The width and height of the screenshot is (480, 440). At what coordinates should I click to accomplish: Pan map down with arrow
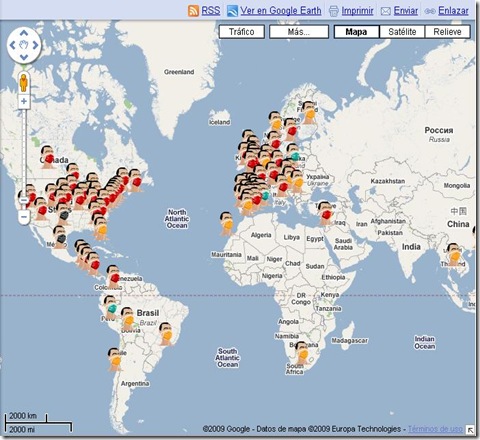[x=24, y=57]
